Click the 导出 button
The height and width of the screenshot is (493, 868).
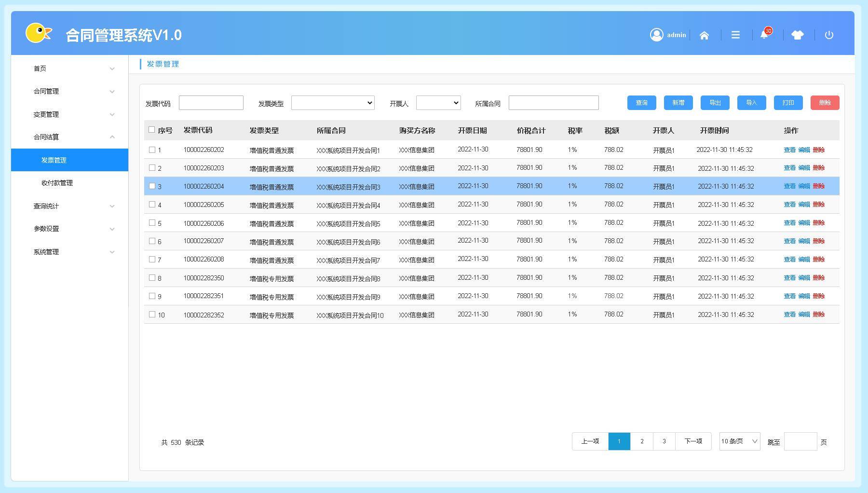[715, 103]
